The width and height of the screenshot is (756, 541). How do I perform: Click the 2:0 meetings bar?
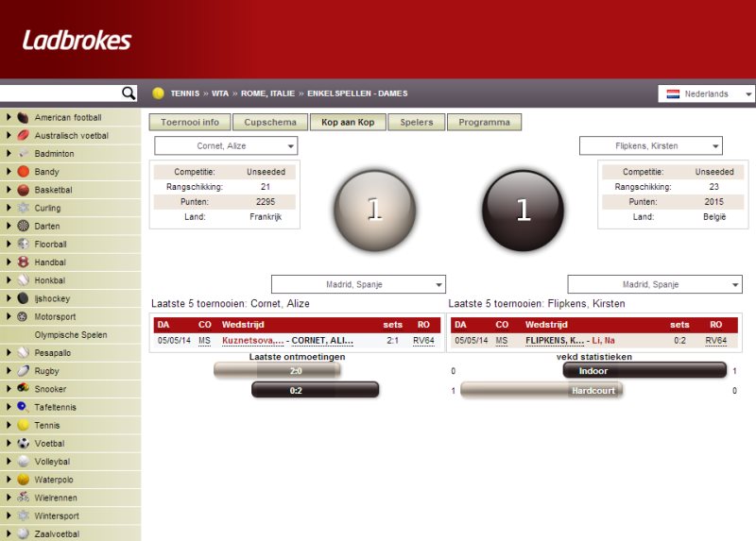277,370
